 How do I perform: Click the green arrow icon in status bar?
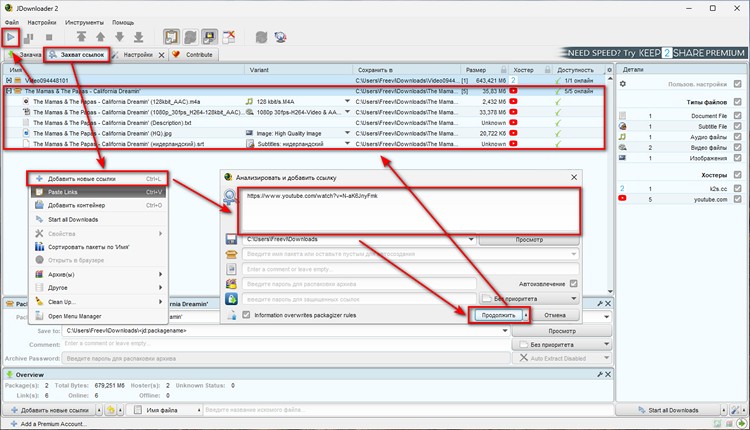(x=741, y=424)
